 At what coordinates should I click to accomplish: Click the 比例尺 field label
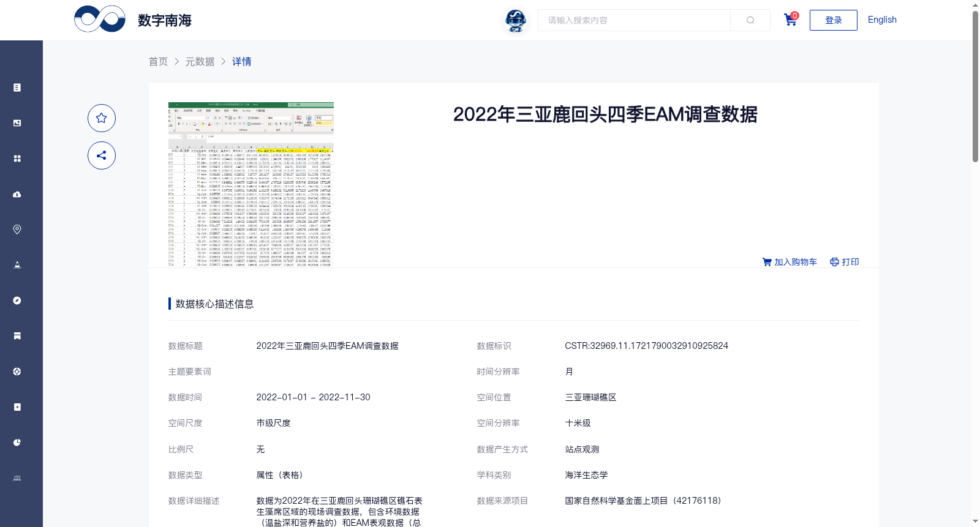(181, 449)
